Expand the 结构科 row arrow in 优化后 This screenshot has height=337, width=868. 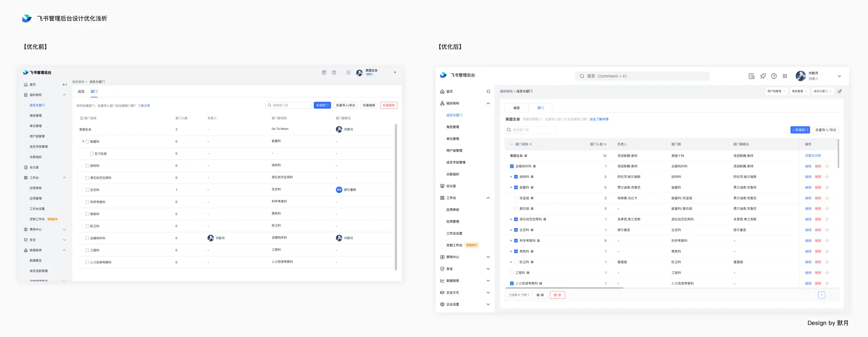[x=511, y=176]
